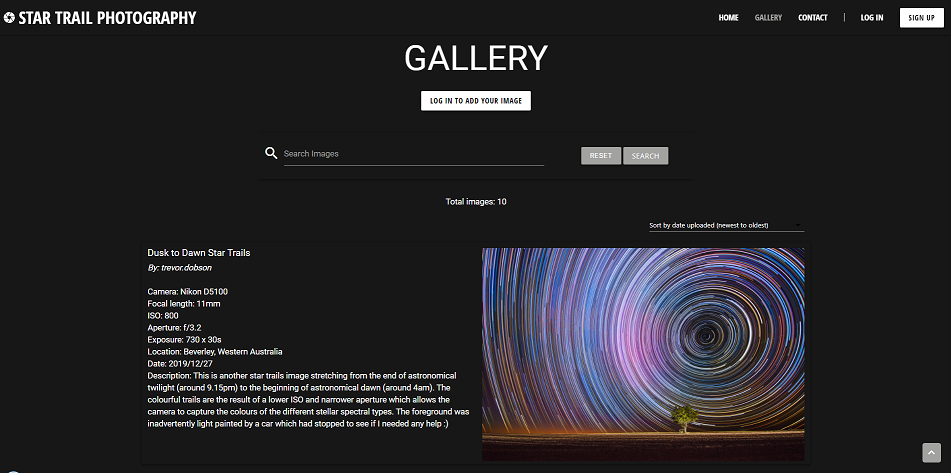The width and height of the screenshot is (951, 473).
Task: Click 'Focal length: 11mm' text
Action: coord(184,304)
